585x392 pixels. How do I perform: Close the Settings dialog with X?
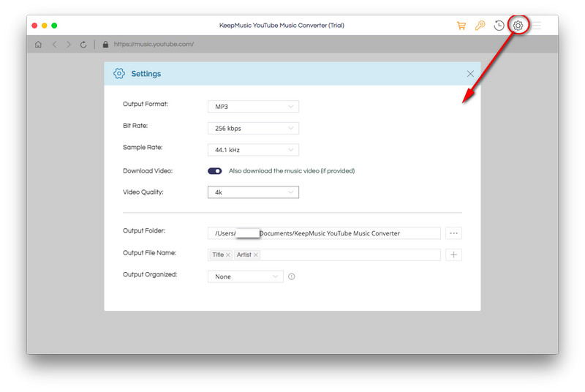(x=470, y=74)
